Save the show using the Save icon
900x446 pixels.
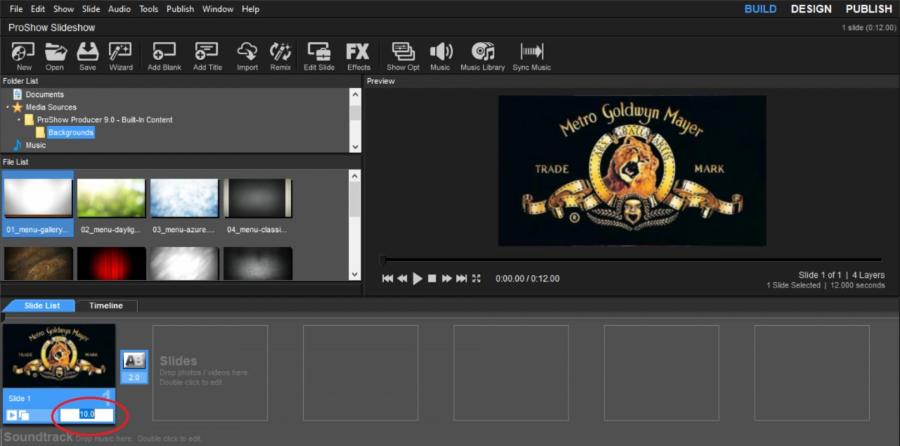[88, 56]
